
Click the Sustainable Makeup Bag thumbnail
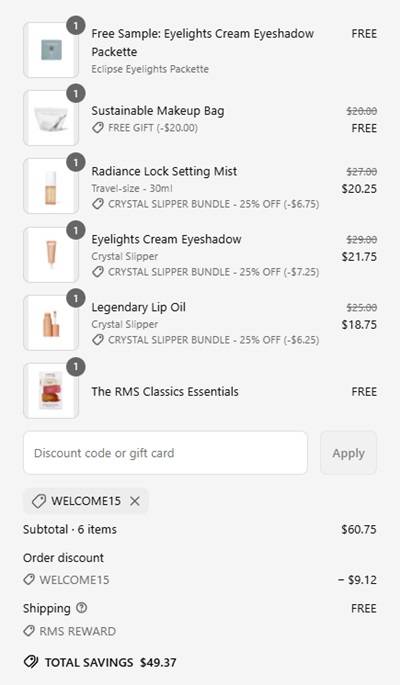pos(51,118)
